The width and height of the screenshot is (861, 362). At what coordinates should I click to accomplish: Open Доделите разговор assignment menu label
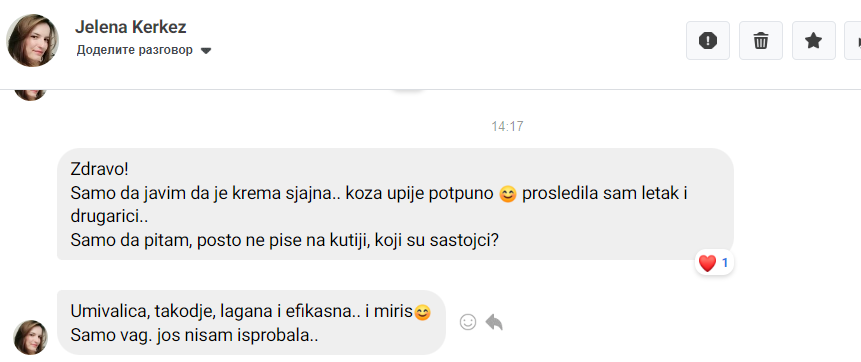click(135, 50)
